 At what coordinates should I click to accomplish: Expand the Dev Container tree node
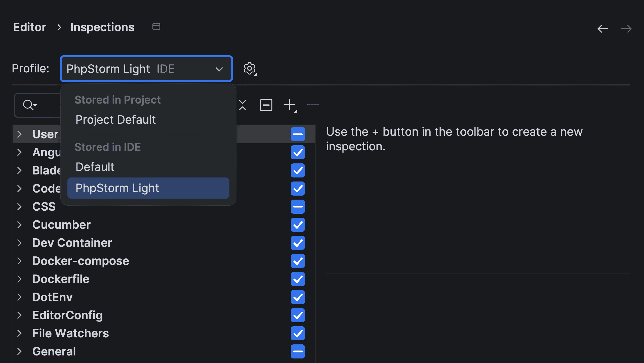(20, 243)
